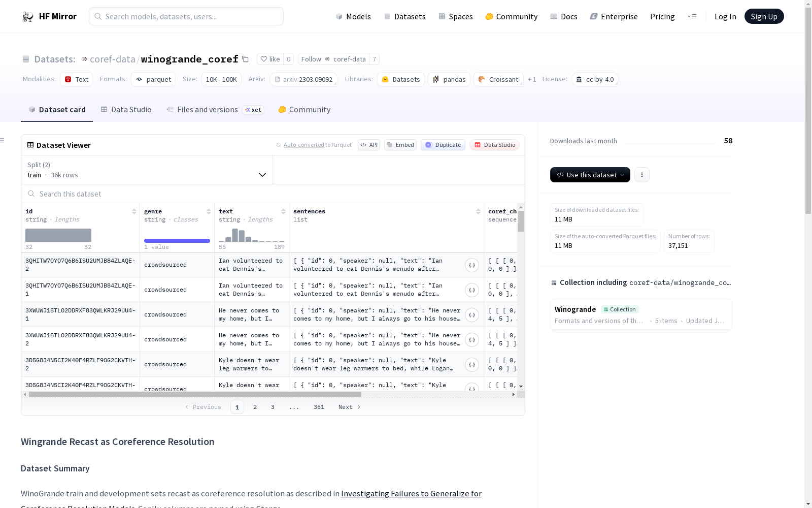Image resolution: width=812 pixels, height=508 pixels.
Task: Copy dataset name with the copy icon
Action: coord(245,59)
